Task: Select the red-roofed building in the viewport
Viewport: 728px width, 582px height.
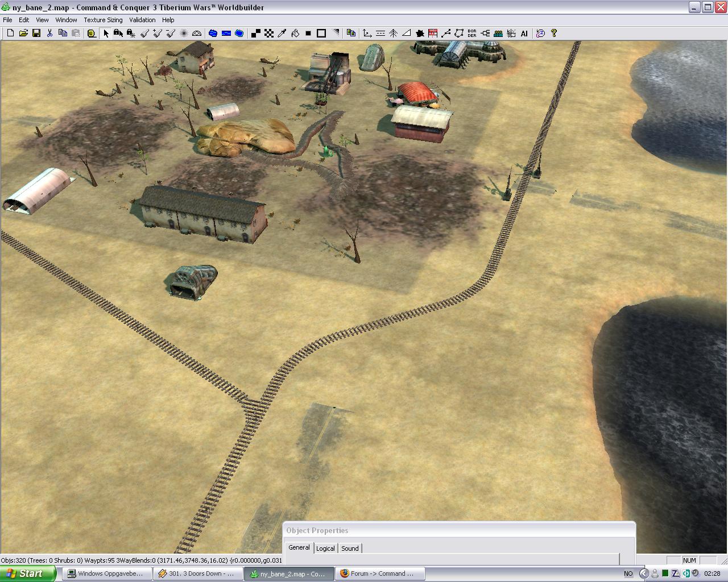Action: (x=418, y=93)
